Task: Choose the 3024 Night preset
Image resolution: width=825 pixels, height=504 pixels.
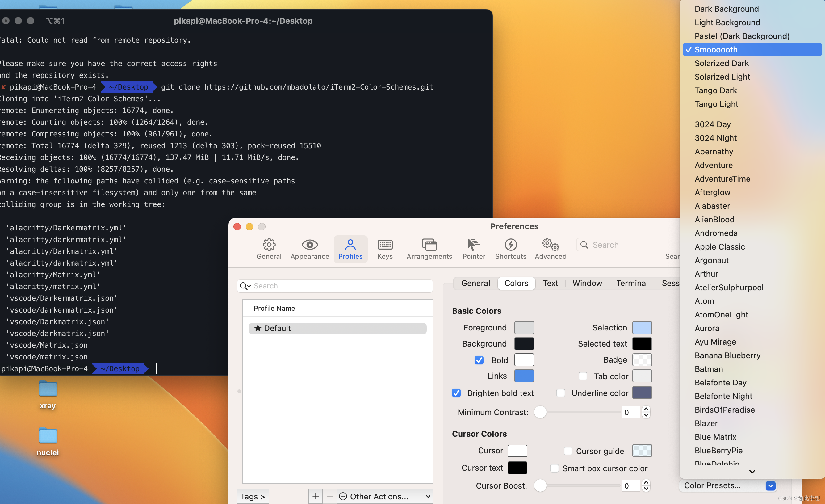Action: (752, 138)
